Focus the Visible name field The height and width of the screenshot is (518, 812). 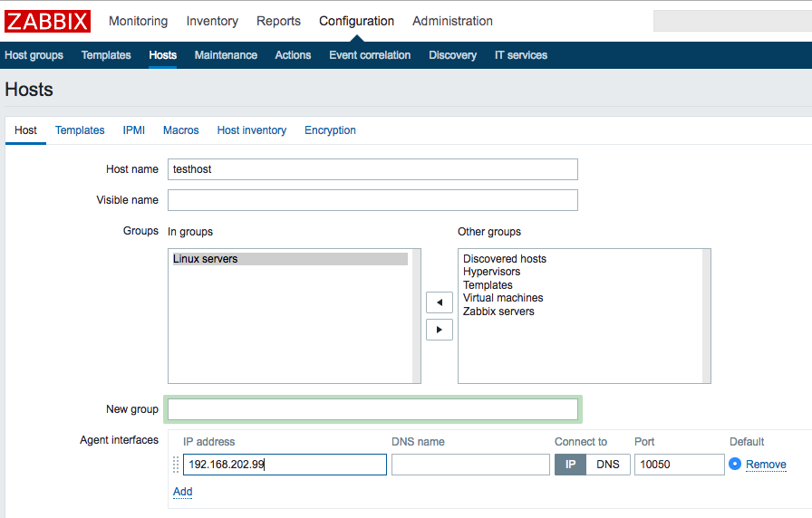372,200
